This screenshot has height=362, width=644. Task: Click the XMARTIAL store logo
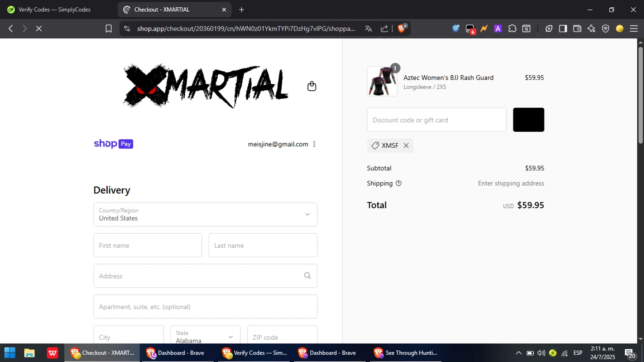click(x=206, y=86)
